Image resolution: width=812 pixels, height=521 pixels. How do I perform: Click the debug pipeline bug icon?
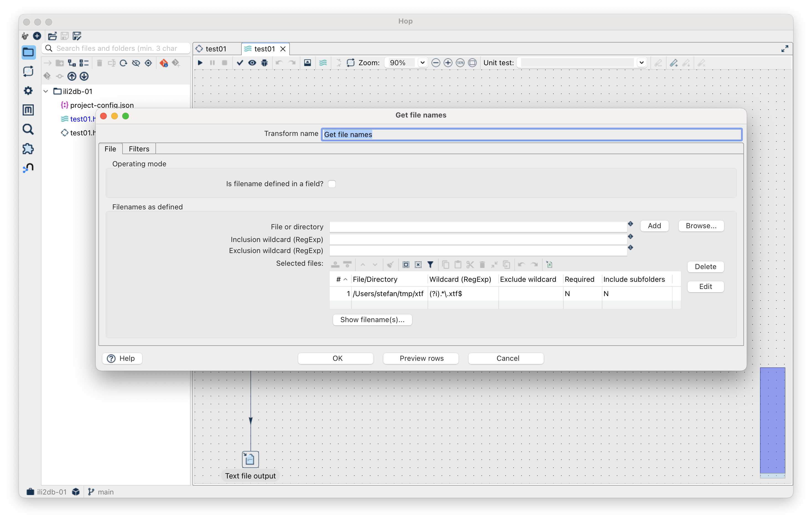[264, 63]
